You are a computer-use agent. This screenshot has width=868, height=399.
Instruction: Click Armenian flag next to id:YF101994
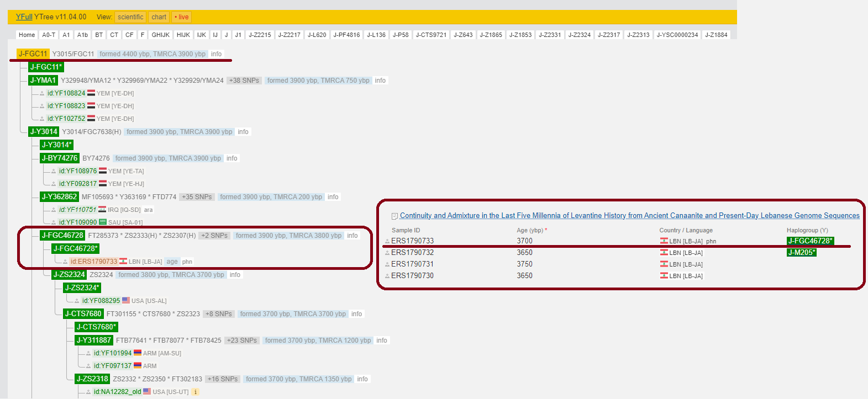tap(138, 353)
